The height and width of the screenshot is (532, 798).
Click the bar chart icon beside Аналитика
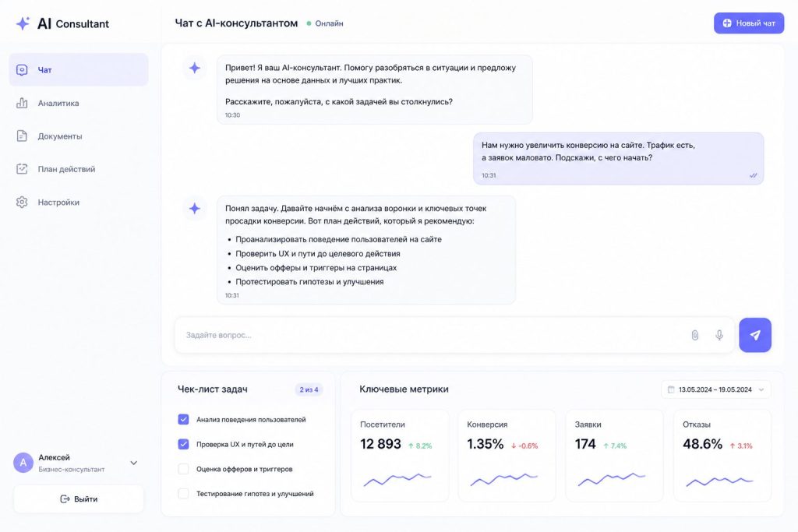pyautogui.click(x=22, y=103)
